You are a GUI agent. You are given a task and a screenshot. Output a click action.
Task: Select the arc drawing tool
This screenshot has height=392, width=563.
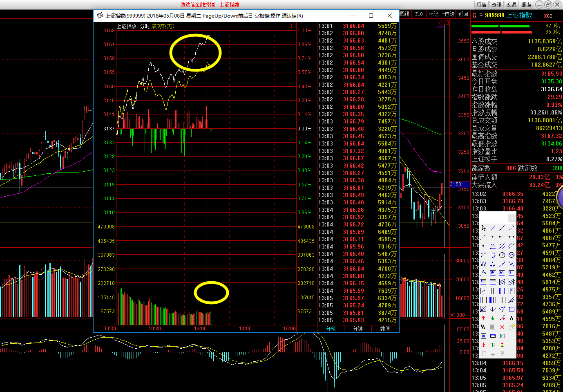(493, 255)
